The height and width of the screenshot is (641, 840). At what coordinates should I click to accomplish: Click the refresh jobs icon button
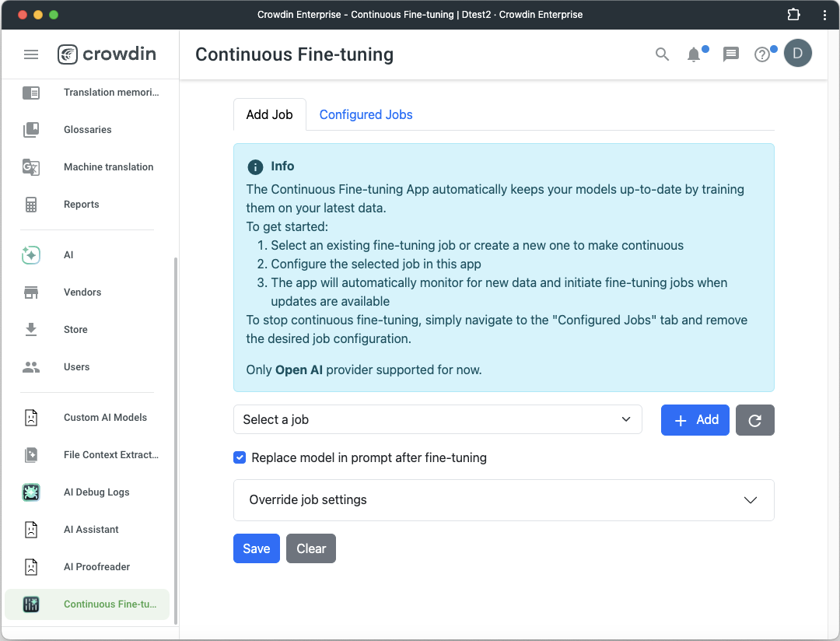click(x=754, y=420)
